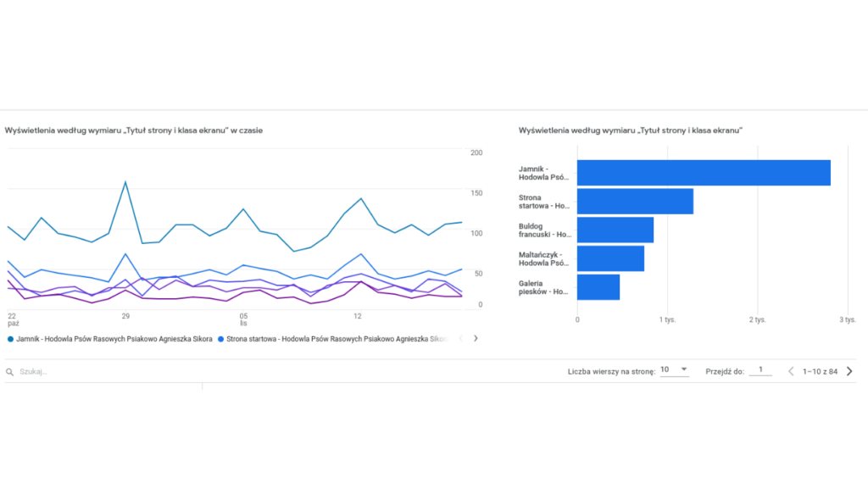Click the Galeria piesków bar
868x488 pixels.
pyautogui.click(x=598, y=287)
